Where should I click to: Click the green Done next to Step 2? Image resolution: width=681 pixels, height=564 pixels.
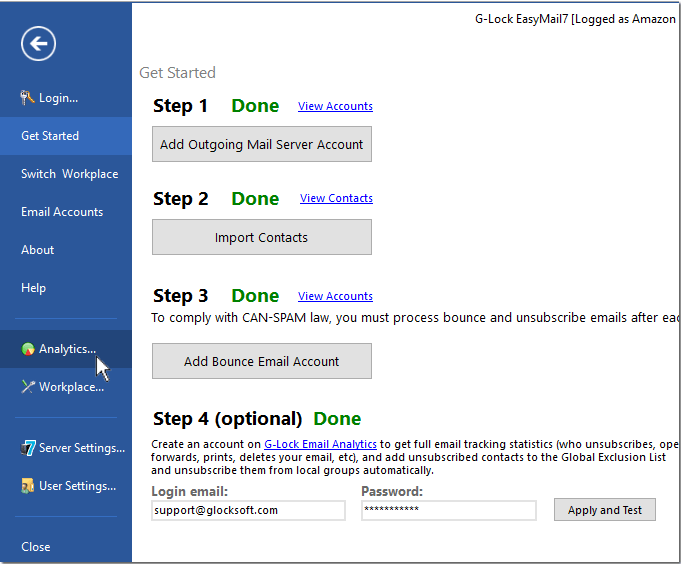tap(255, 199)
